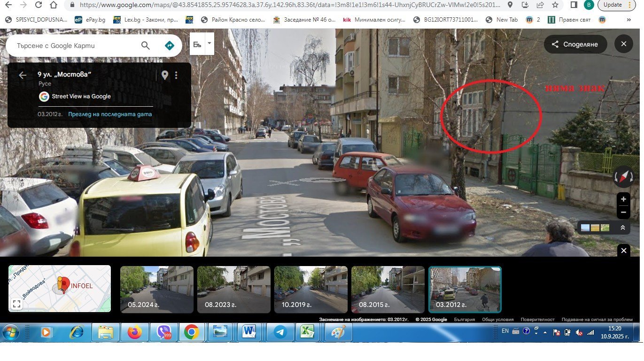
Task: Click the back arrow beside 9 ул. Мостова
Action: pos(22,75)
